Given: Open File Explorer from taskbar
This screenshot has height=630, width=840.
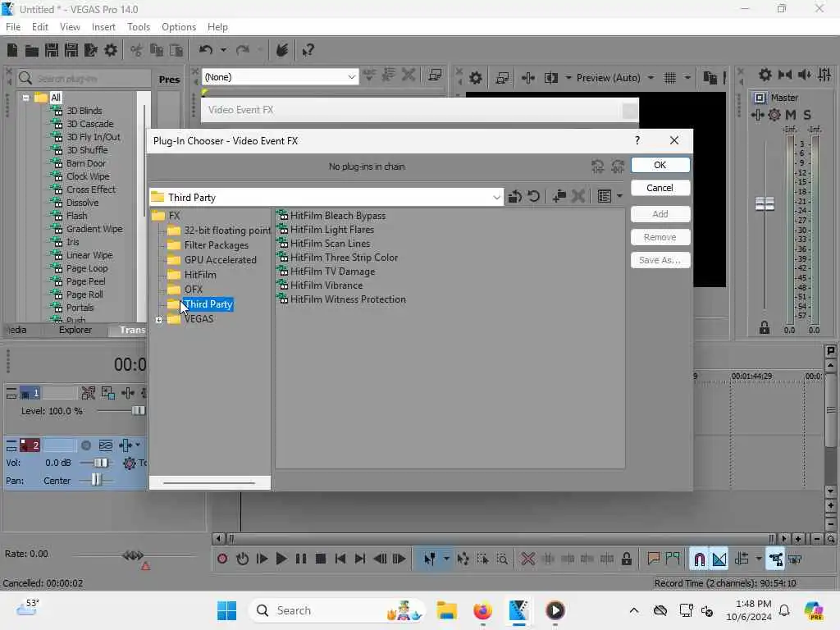Looking at the screenshot, I should (446, 610).
